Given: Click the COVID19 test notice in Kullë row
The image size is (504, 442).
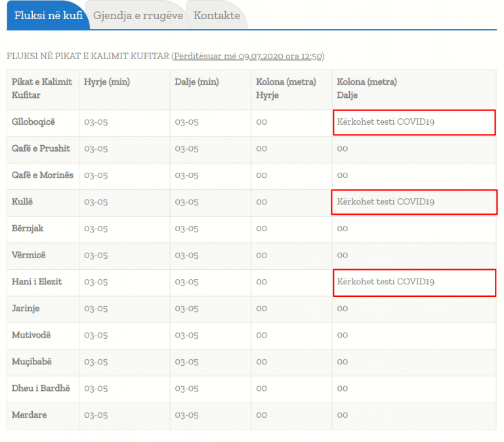Looking at the screenshot, I should click(x=386, y=202).
